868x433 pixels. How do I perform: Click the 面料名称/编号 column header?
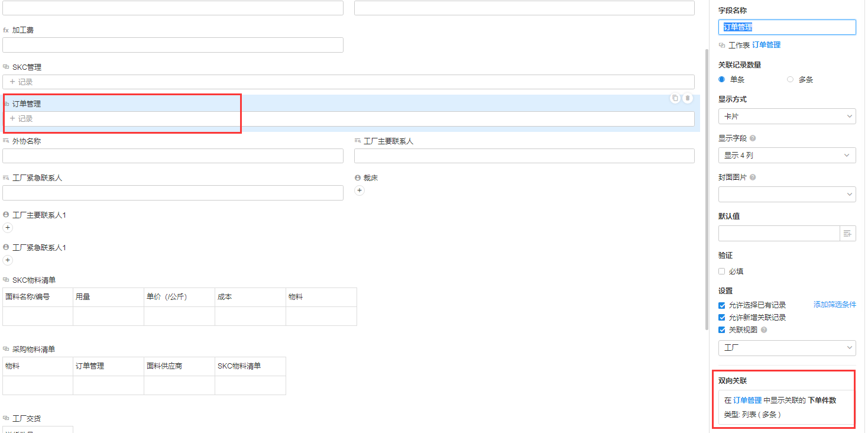[38, 297]
